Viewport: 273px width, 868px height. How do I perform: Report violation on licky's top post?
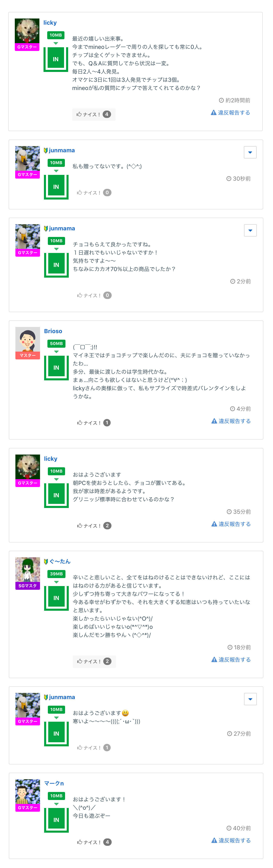231,113
